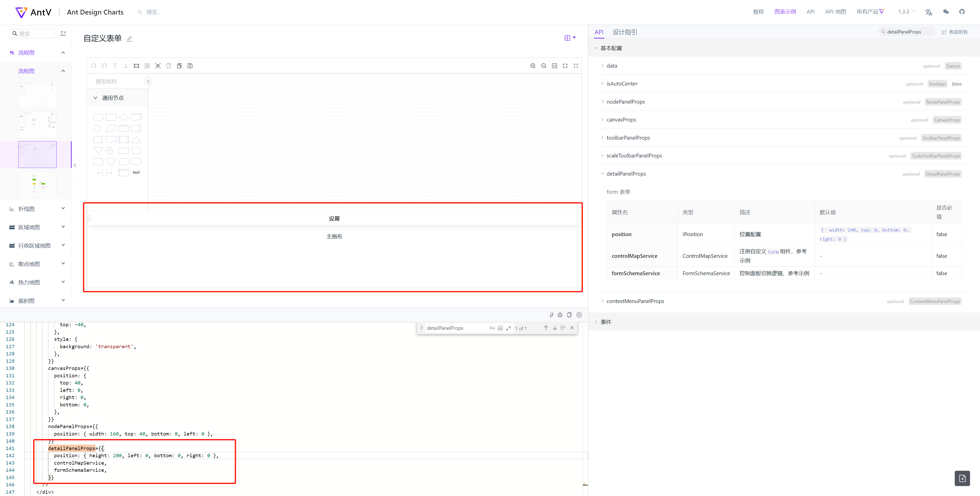Select the fourth flowchart example thumbnail
Viewport: 980px width, 496px height.
click(x=37, y=184)
